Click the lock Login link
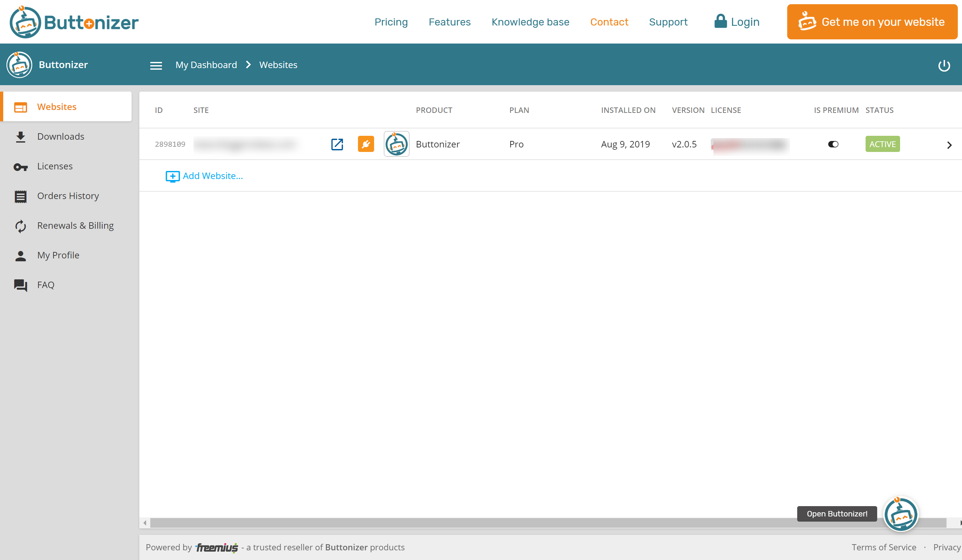The image size is (962, 560). (x=737, y=22)
